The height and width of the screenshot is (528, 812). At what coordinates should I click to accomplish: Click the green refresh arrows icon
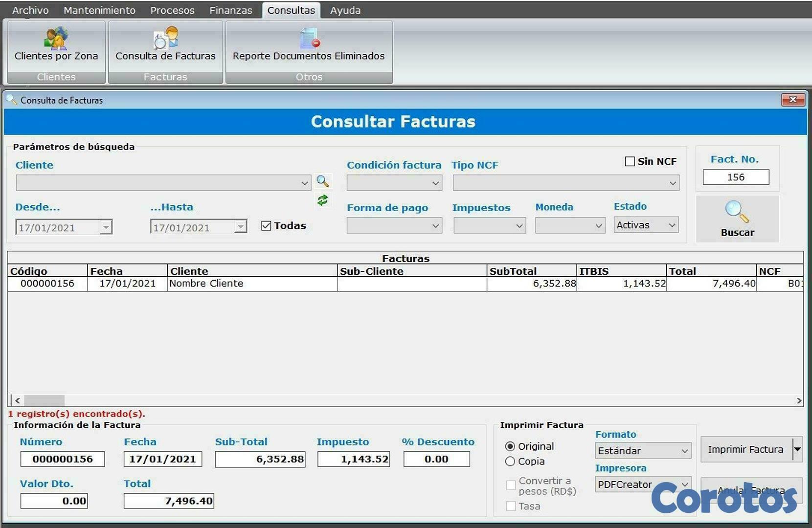[x=322, y=200]
